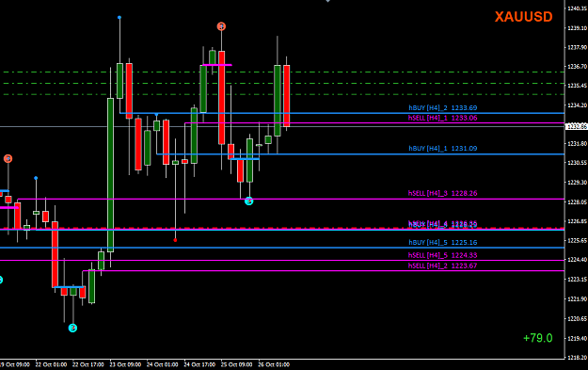
Task: Click the +79.0 profit value
Action: pyautogui.click(x=538, y=338)
